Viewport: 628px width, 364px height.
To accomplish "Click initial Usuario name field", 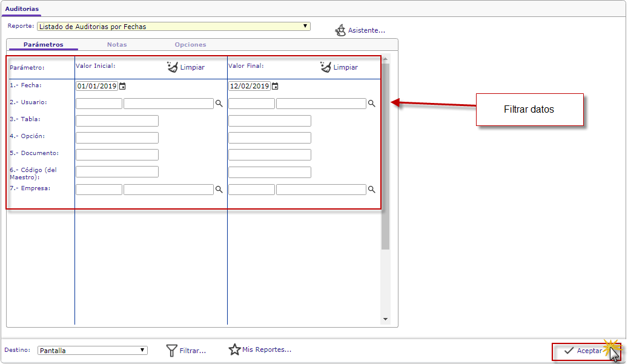I will 168,104.
